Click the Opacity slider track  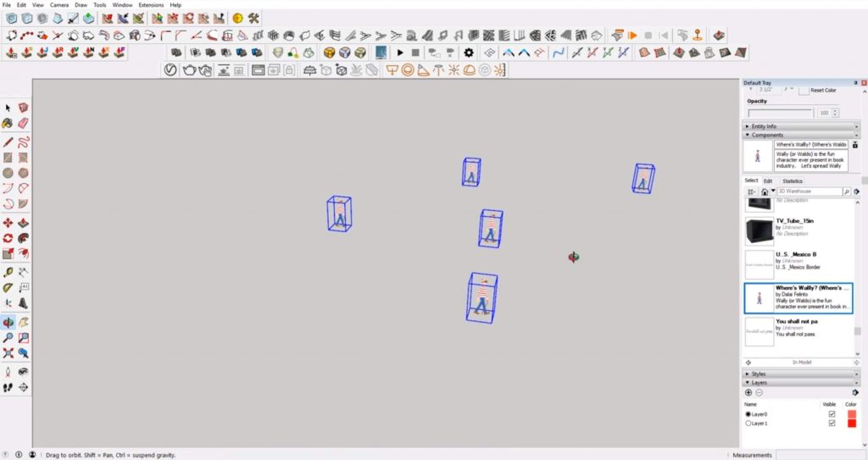[780, 113]
